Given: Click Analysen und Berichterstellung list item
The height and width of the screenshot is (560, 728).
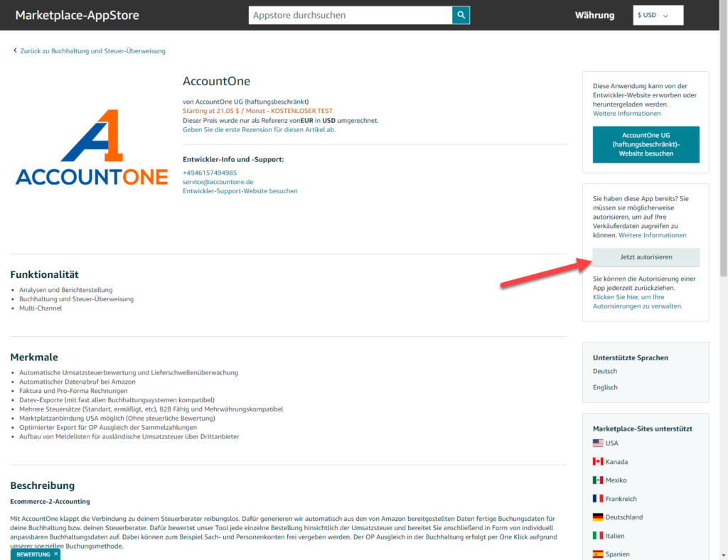Looking at the screenshot, I should [66, 290].
